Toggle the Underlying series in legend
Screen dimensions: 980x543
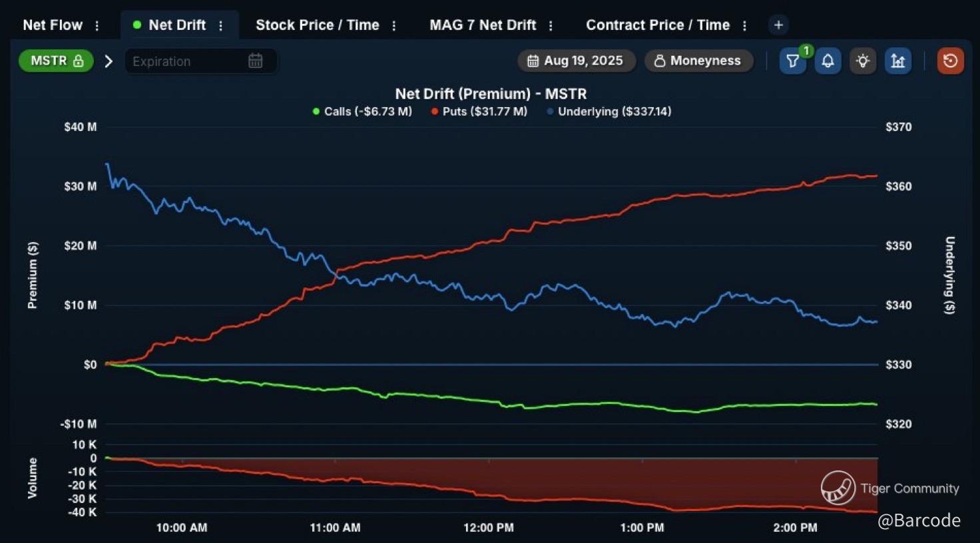coord(609,112)
